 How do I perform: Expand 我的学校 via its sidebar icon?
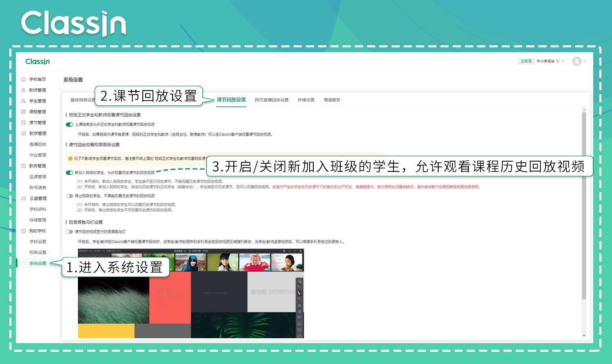(23, 231)
